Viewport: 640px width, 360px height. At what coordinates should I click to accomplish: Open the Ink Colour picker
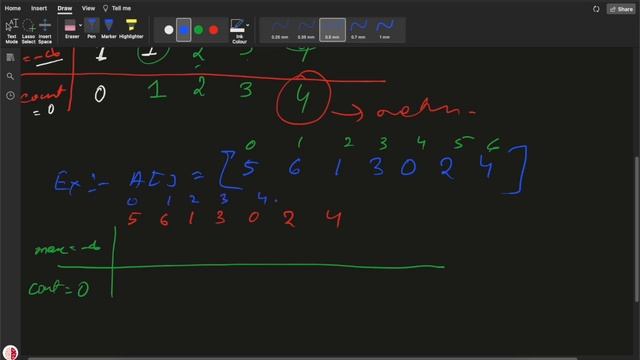tap(238, 31)
